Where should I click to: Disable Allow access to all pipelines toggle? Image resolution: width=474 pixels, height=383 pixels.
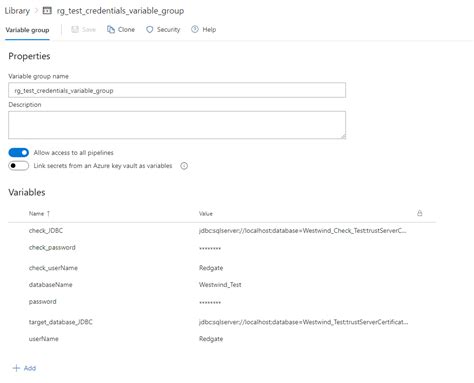19,153
